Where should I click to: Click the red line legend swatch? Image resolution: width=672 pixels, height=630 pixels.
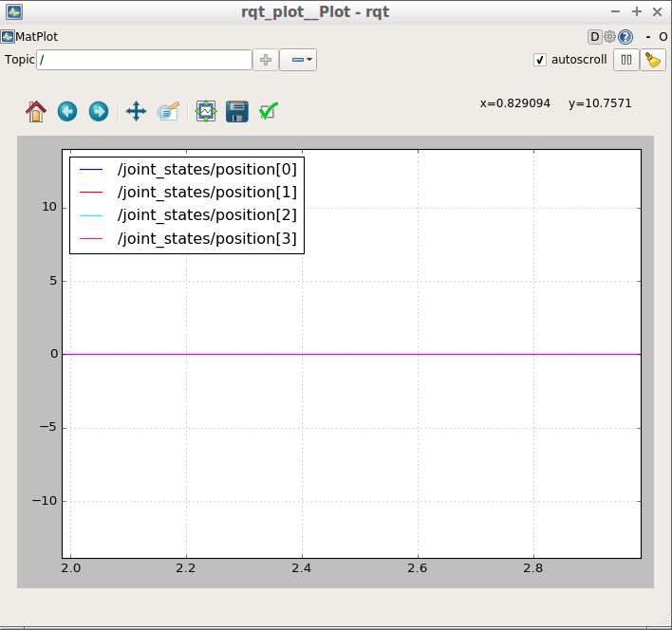tap(91, 193)
